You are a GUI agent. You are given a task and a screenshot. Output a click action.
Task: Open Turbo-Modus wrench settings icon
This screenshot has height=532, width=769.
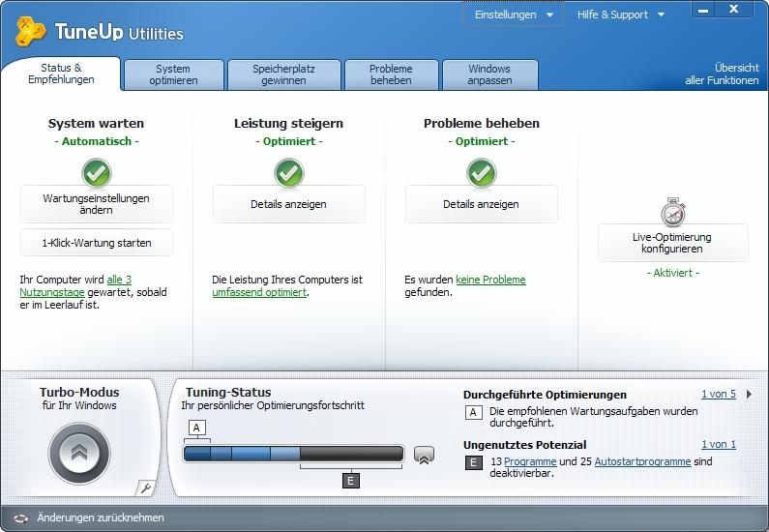(x=145, y=488)
